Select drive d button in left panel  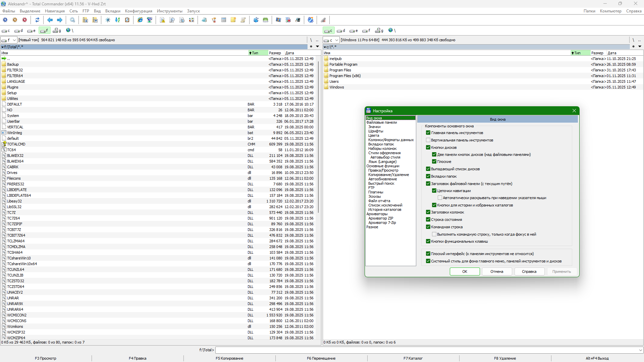[19, 31]
